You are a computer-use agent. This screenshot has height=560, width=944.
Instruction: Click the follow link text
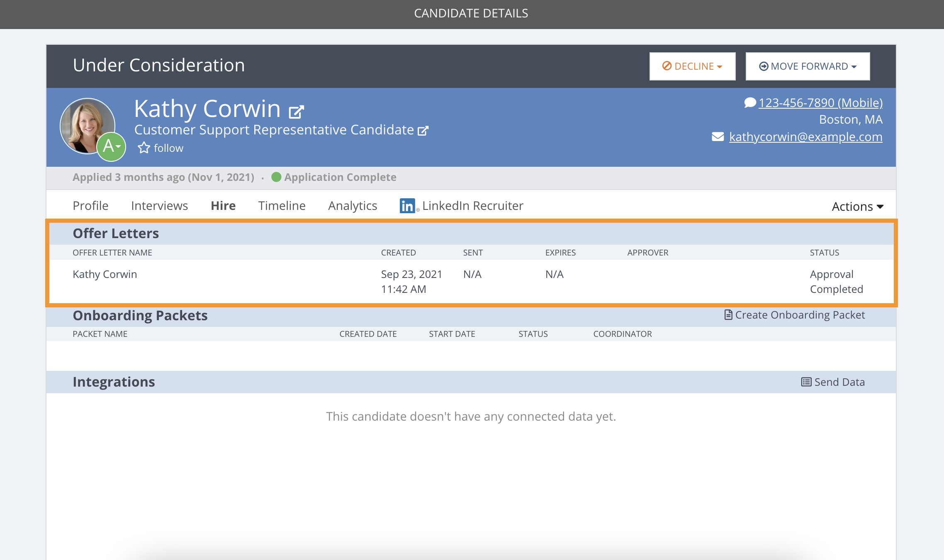pos(168,148)
